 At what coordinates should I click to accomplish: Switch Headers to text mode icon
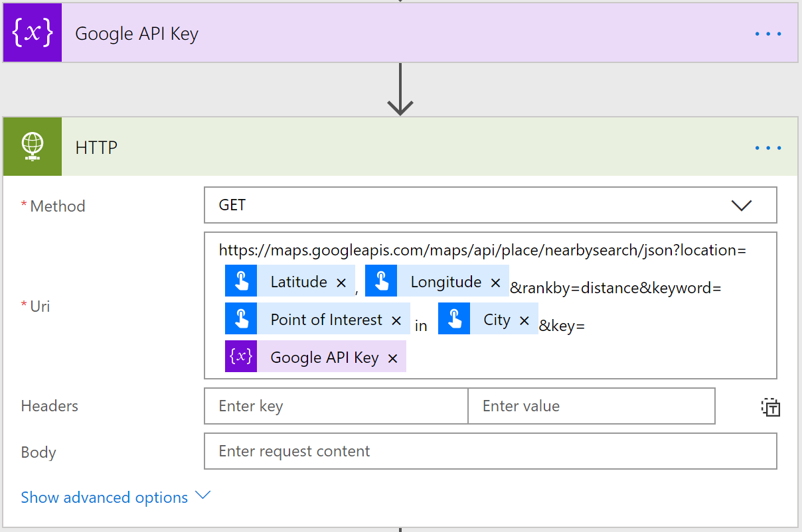(770, 407)
